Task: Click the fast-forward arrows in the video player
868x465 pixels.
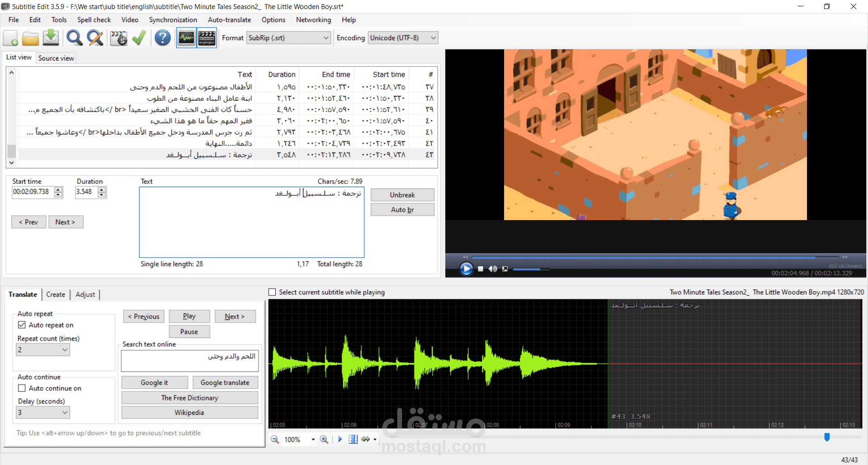Action: 844,257
